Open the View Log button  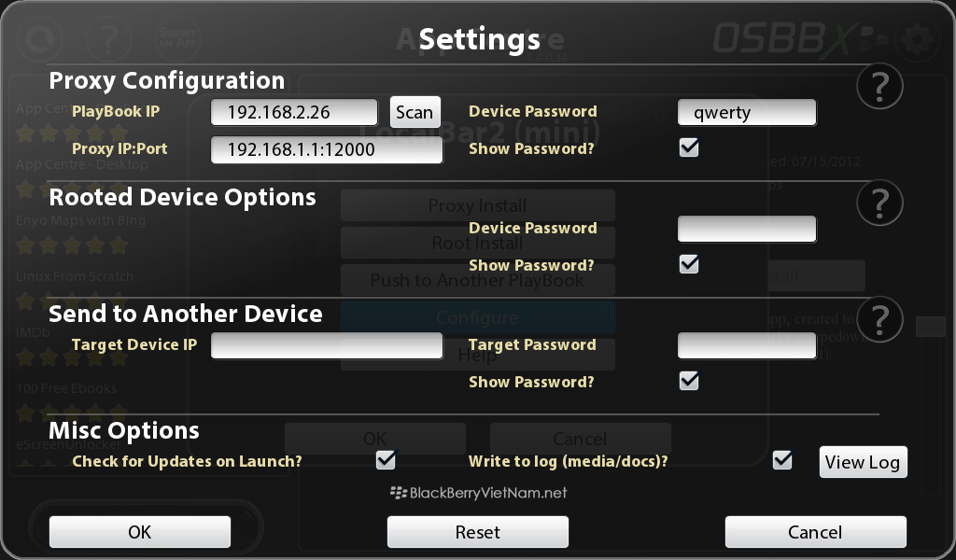point(863,462)
